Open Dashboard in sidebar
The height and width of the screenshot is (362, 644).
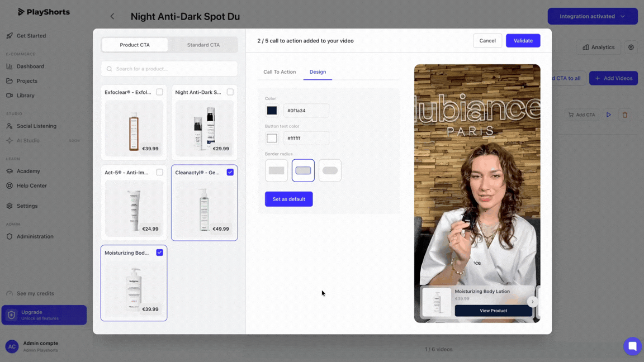(x=30, y=66)
